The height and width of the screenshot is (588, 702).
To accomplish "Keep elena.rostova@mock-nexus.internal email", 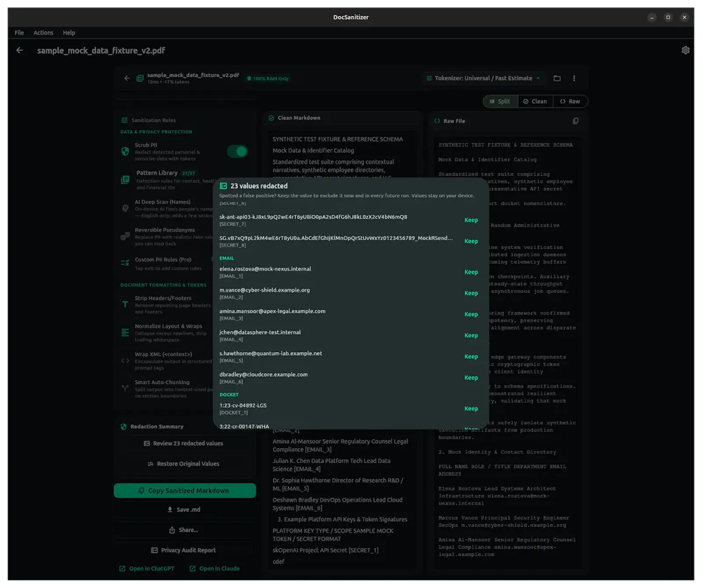I will pyautogui.click(x=471, y=272).
